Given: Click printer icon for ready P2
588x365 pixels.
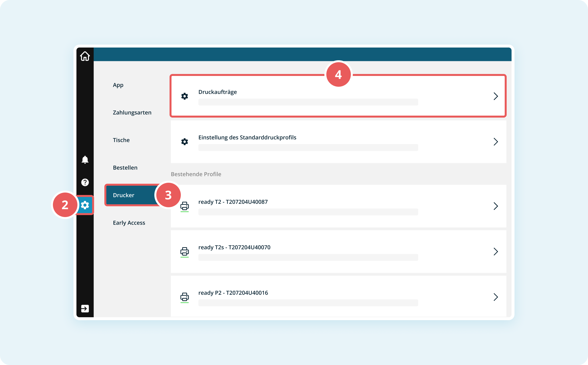Looking at the screenshot, I should 184,297.
